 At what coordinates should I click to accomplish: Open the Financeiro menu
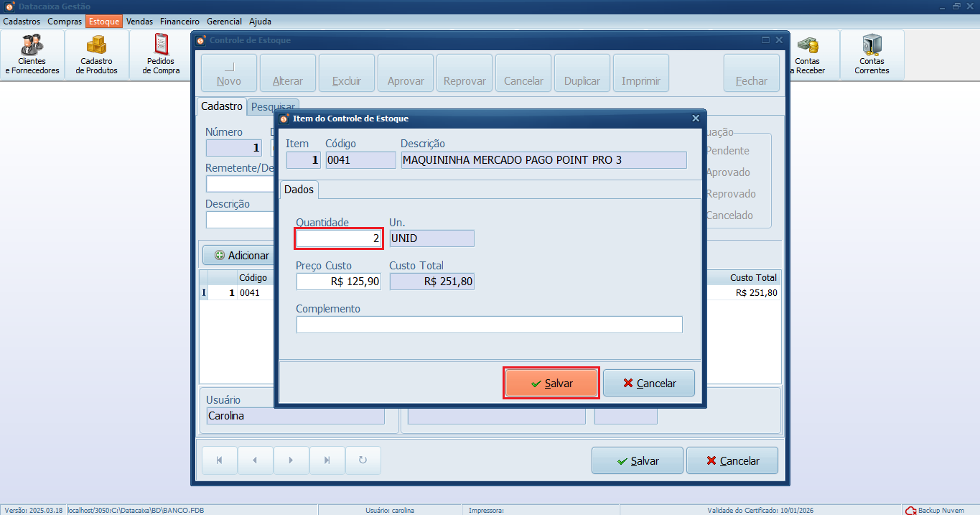[179, 22]
